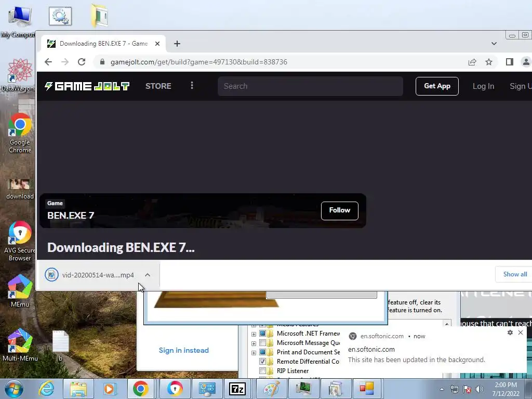
Task: Open Paint from the taskbar
Action: [271, 389]
